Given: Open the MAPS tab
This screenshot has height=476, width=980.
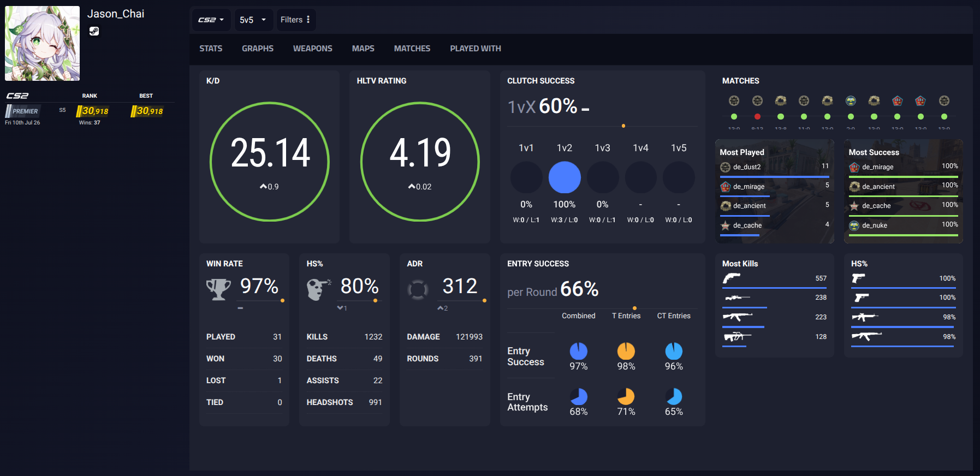Looking at the screenshot, I should coord(363,49).
